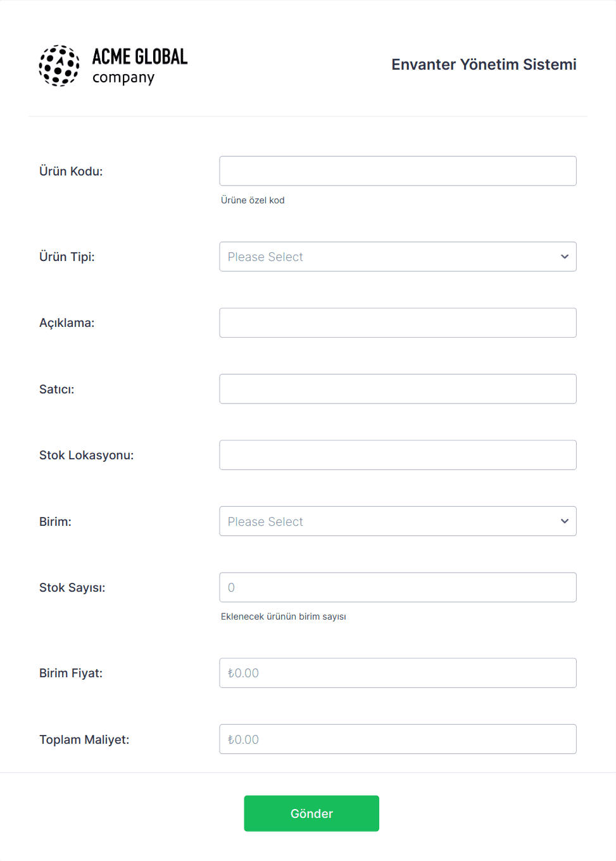Select the Birim Fiyat price field
The image size is (616, 861).
398,673
